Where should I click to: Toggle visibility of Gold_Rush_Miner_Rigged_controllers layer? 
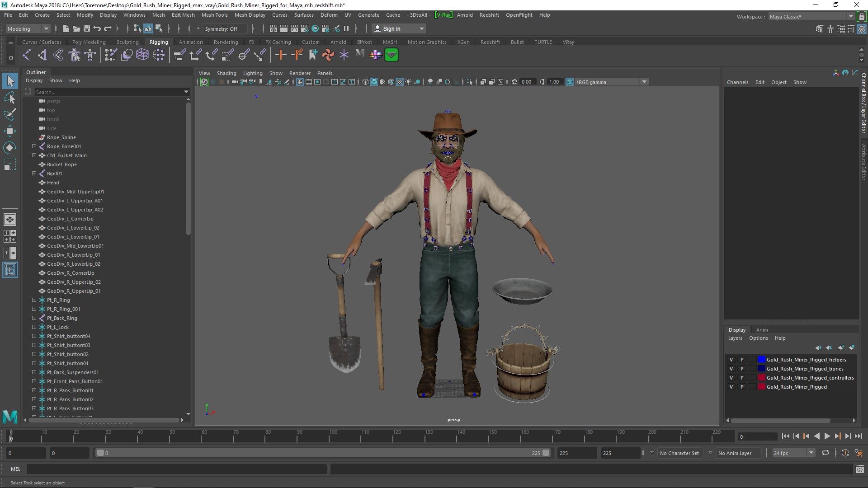point(731,378)
